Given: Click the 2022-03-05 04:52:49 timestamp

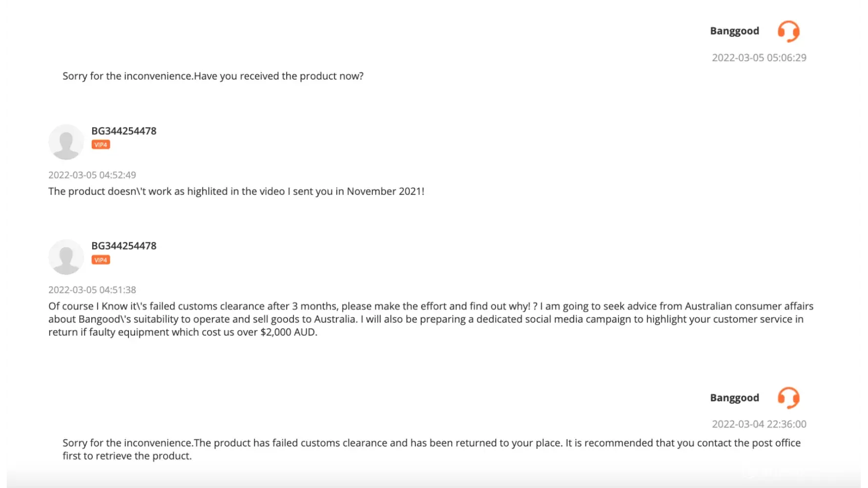Looking at the screenshot, I should pyautogui.click(x=92, y=175).
